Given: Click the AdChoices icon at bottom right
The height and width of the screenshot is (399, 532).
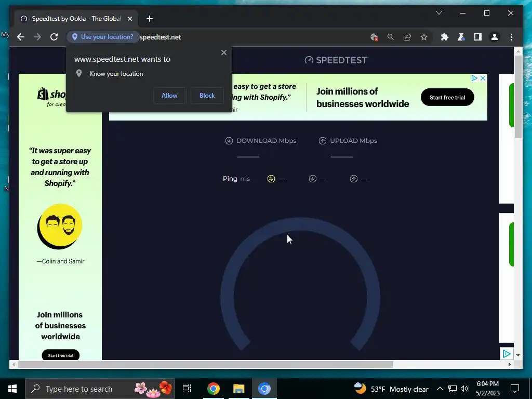Looking at the screenshot, I should (x=507, y=354).
